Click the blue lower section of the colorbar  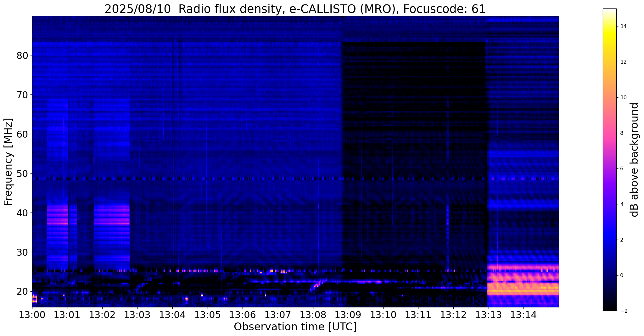coord(609,239)
